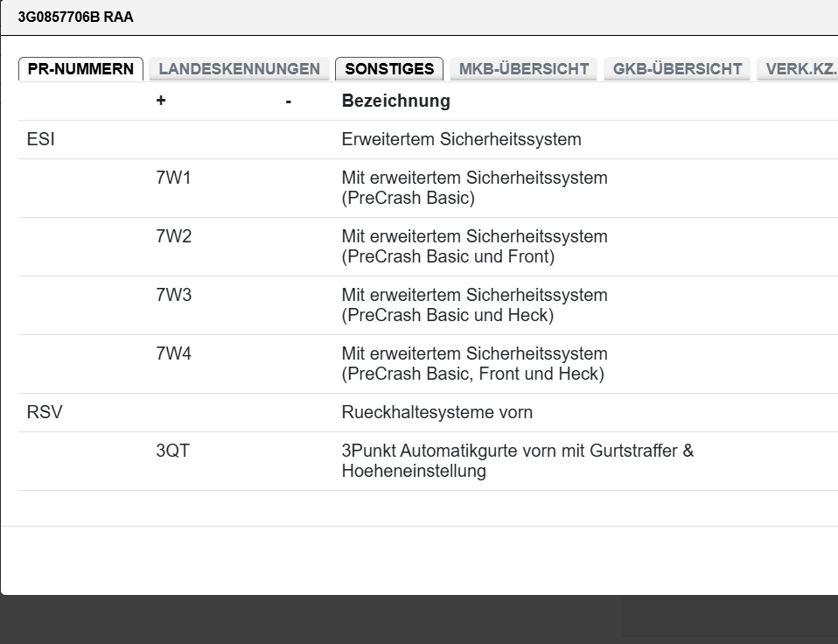Screen dimensions: 838x644
Task: Switch to the PR-NUMMERN tab
Action: pos(81,69)
